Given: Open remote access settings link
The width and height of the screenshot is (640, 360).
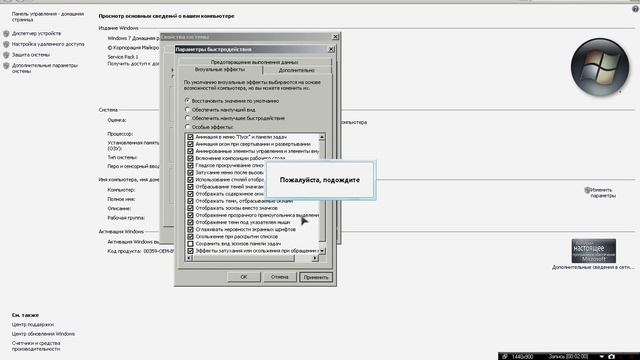Looking at the screenshot, I should 48,44.
